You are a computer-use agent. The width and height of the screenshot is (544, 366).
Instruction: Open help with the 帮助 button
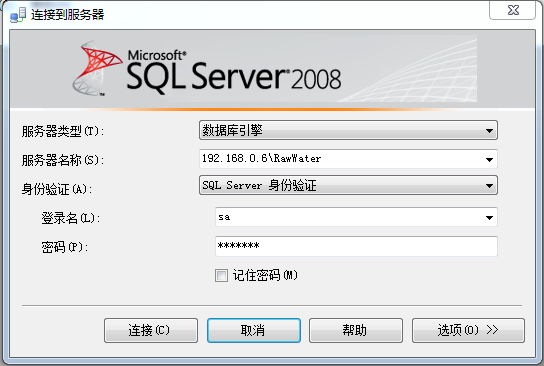[x=356, y=330]
